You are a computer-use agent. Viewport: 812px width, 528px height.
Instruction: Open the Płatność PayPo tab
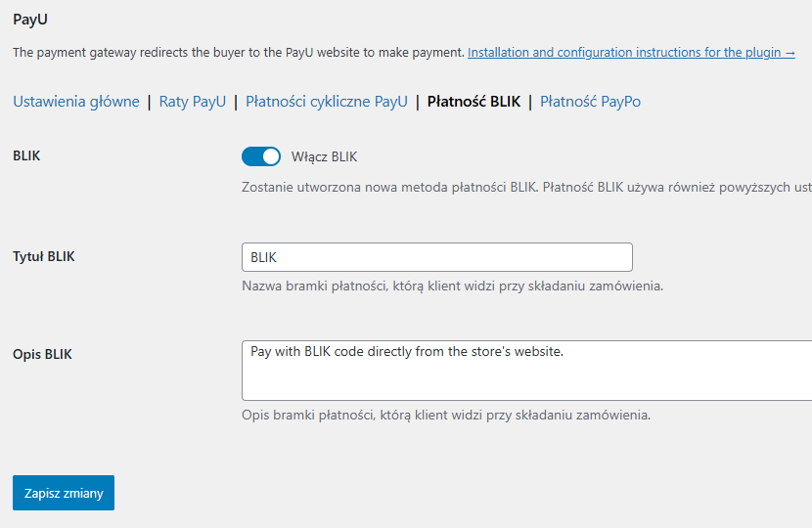[590, 101]
